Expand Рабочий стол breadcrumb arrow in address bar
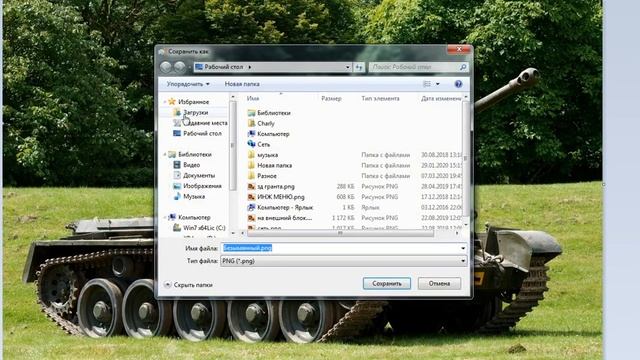 pos(250,67)
